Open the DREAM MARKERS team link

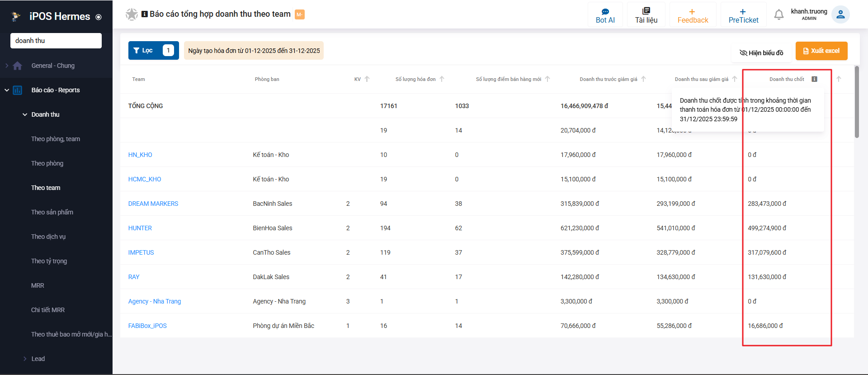153,204
